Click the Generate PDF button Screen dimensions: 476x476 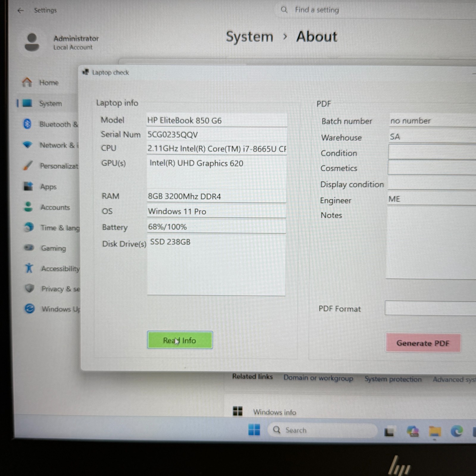pyautogui.click(x=423, y=343)
